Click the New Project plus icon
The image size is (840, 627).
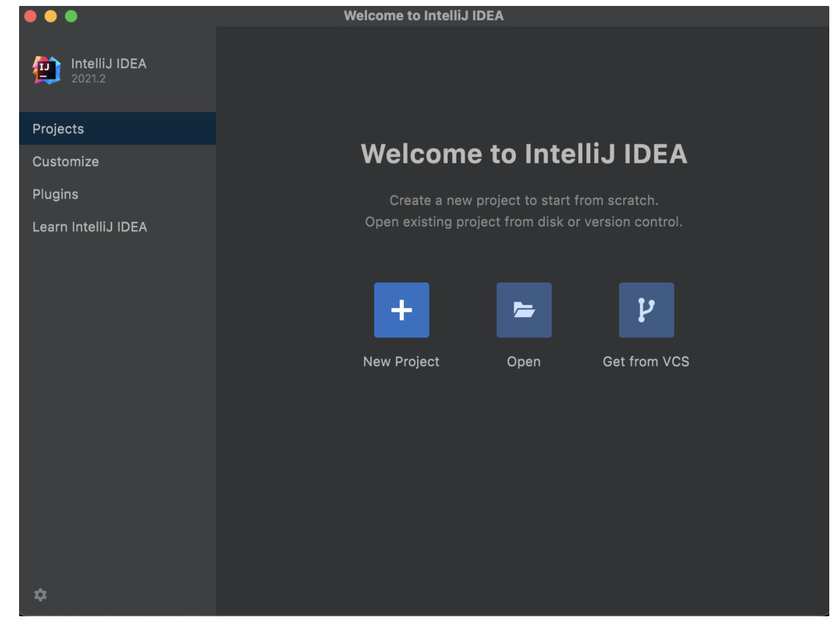[x=402, y=310]
